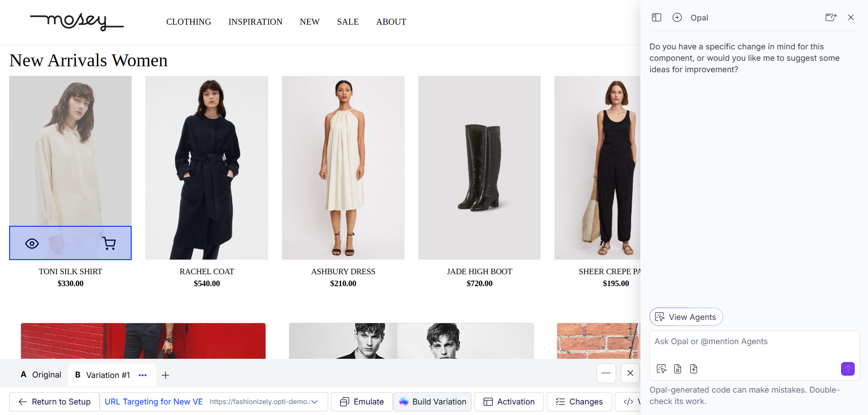Toggle the Opal sidebar panel icon
Viewport: 868px width, 415px height.
tap(656, 17)
